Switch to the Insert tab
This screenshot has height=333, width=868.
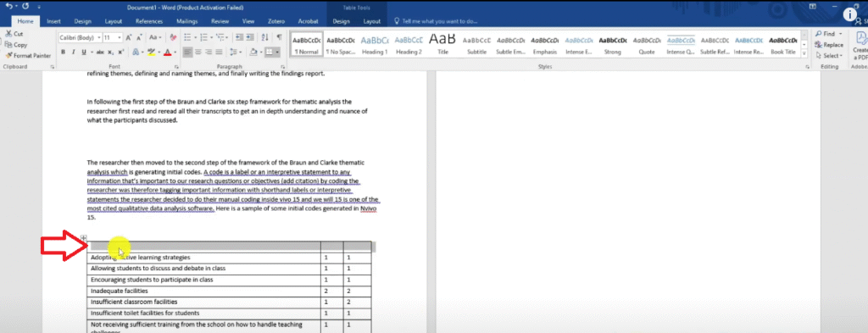pos(53,21)
